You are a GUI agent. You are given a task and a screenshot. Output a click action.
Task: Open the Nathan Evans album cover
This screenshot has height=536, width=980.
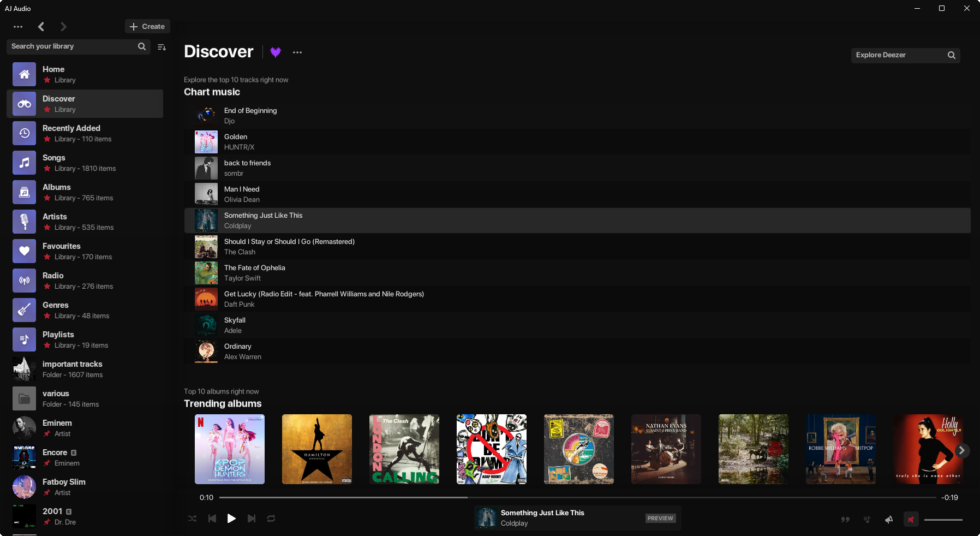click(666, 449)
